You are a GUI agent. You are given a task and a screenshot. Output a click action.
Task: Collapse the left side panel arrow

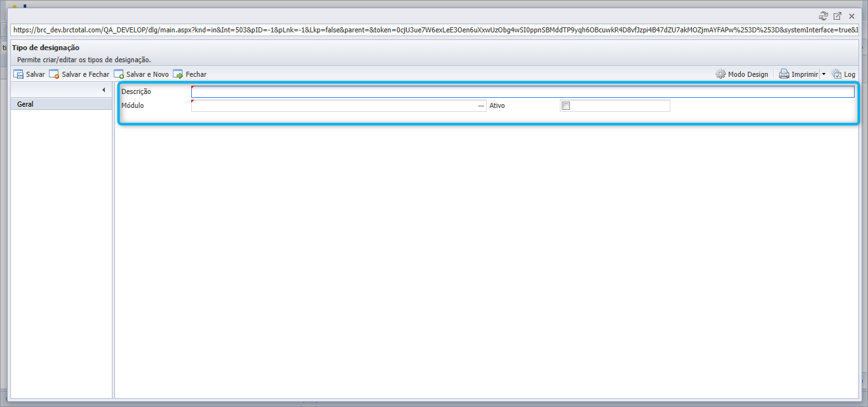click(x=104, y=90)
